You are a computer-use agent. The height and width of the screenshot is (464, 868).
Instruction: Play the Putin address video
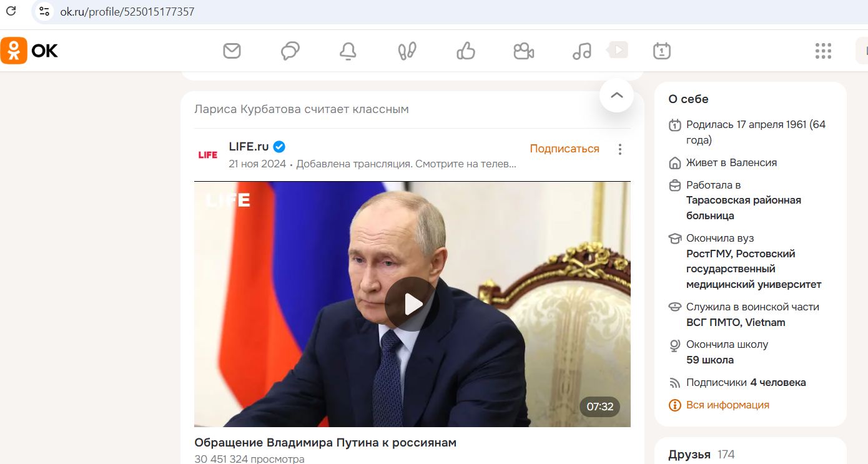tap(412, 304)
